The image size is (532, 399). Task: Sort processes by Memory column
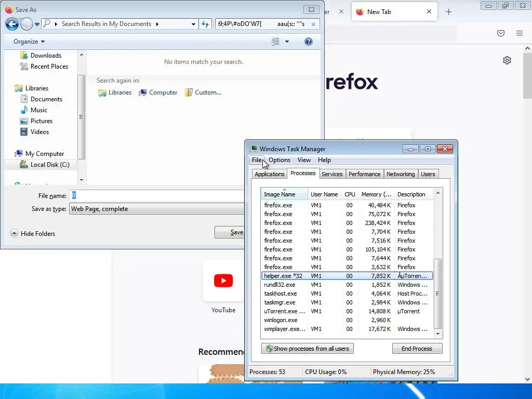(x=376, y=194)
